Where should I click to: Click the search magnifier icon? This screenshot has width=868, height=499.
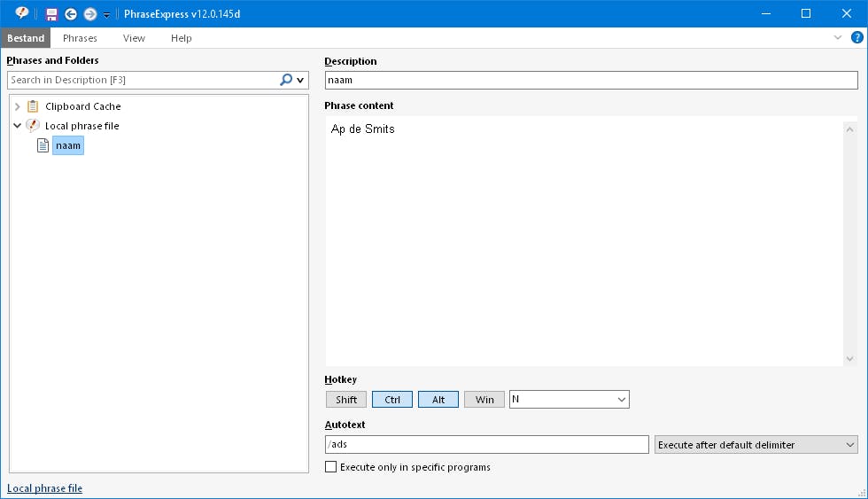click(x=286, y=80)
